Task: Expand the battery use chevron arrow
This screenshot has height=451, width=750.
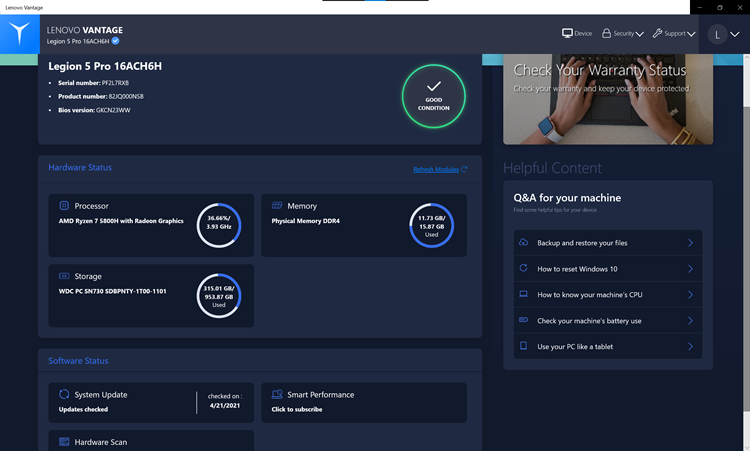Action: (x=690, y=321)
